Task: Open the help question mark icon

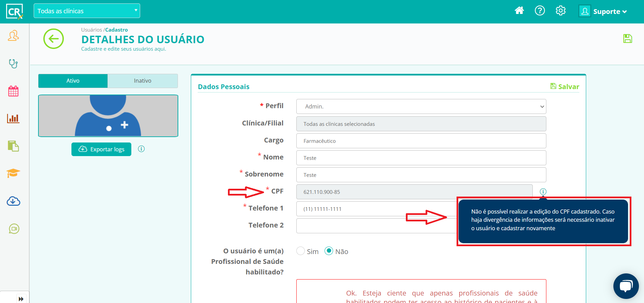Action: pos(540,11)
